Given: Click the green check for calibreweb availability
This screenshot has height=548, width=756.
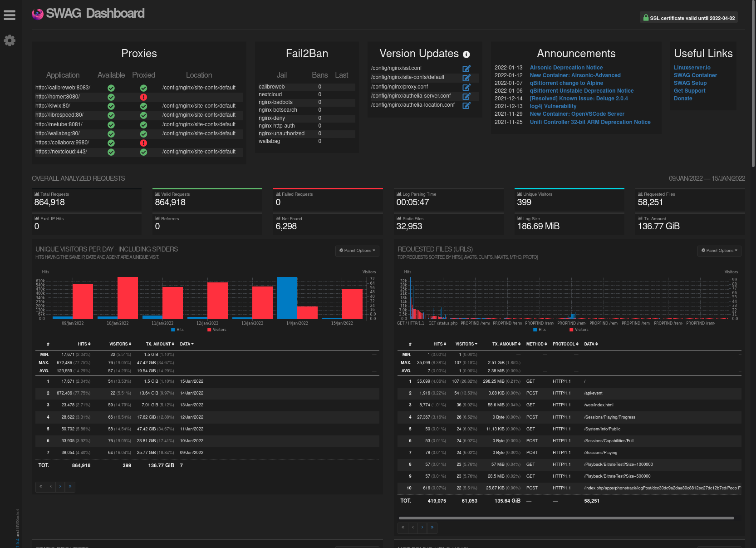Looking at the screenshot, I should [x=111, y=88].
